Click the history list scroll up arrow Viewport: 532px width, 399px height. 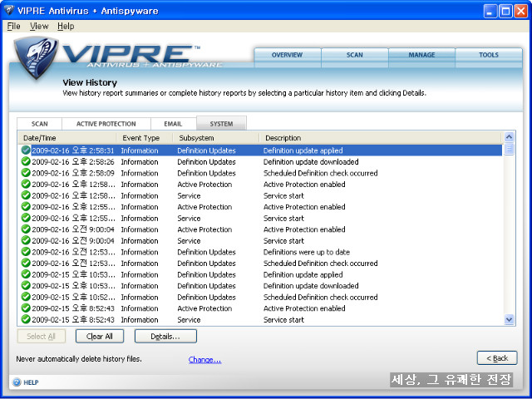[509, 137]
